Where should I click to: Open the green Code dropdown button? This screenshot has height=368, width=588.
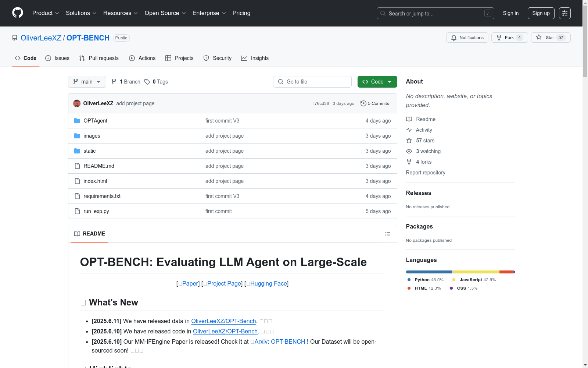click(377, 82)
